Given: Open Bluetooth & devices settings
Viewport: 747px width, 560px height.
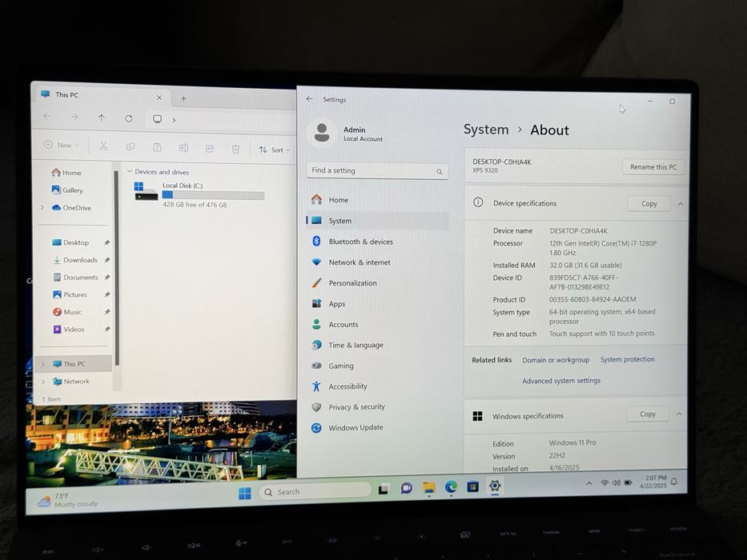Looking at the screenshot, I should (x=377, y=242).
